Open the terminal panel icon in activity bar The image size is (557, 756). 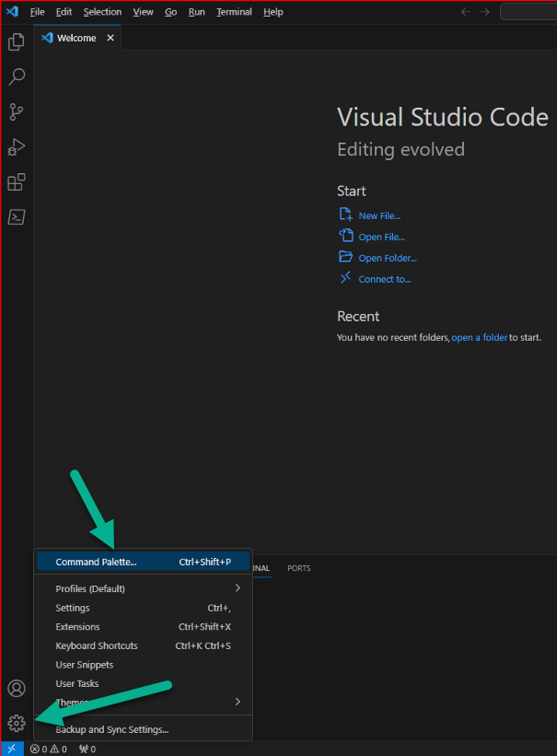pyautogui.click(x=17, y=217)
